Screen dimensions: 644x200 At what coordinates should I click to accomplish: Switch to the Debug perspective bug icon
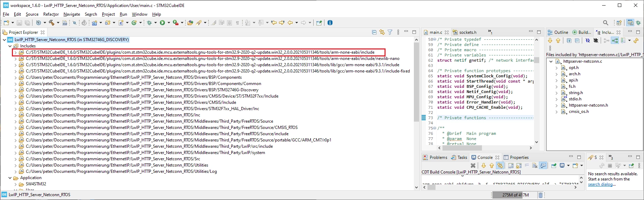pyautogui.click(x=638, y=23)
